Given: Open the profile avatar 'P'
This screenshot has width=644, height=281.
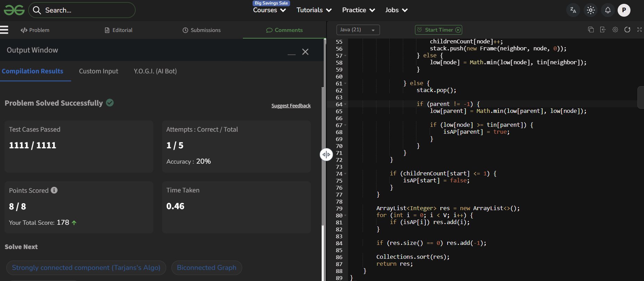Looking at the screenshot, I should click(x=624, y=10).
